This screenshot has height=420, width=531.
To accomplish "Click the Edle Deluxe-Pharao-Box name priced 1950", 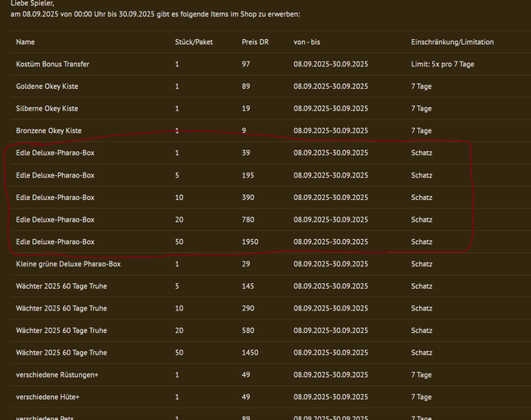I will pos(56,242).
